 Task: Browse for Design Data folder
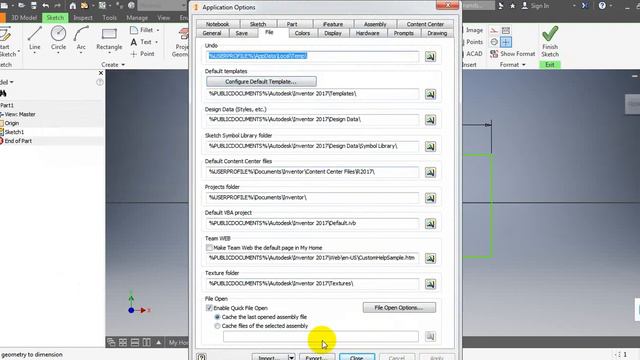tap(430, 120)
